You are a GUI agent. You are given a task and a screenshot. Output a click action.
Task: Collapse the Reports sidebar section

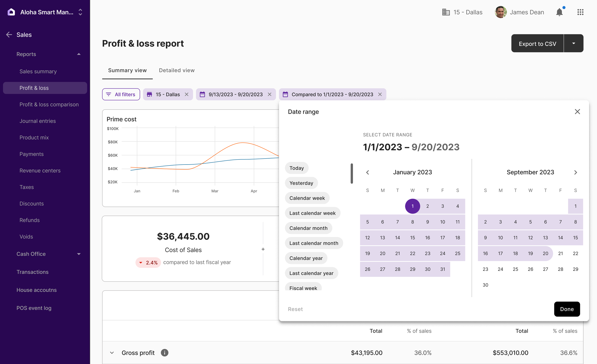(x=79, y=54)
